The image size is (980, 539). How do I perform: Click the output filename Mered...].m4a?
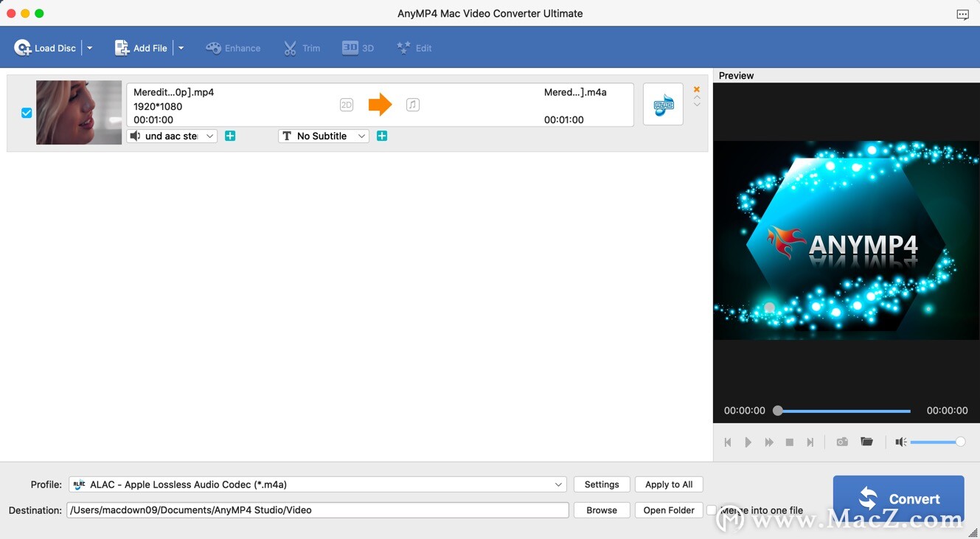pyautogui.click(x=575, y=92)
